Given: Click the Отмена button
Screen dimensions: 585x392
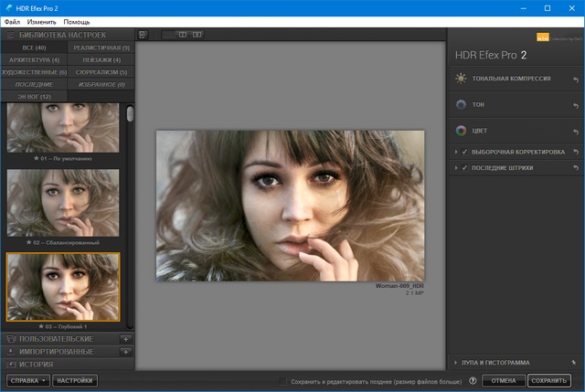Looking at the screenshot, I should click(x=504, y=381).
